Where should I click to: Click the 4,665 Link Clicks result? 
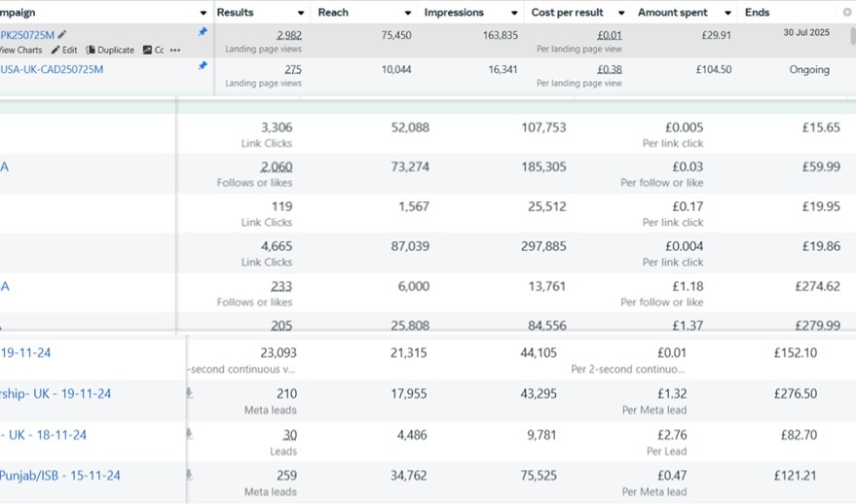[277, 246]
